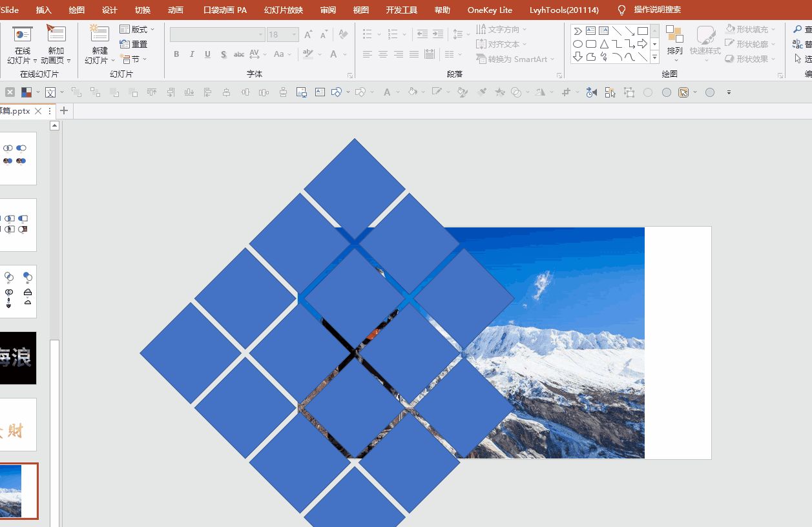Switch to the 口袋动画 PA tab
This screenshot has height=527, width=812.
[x=225, y=10]
